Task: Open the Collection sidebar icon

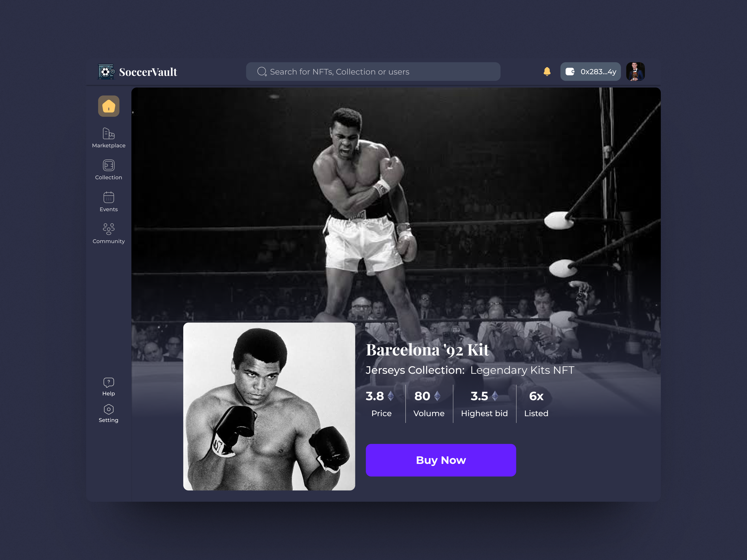Action: pyautogui.click(x=108, y=165)
